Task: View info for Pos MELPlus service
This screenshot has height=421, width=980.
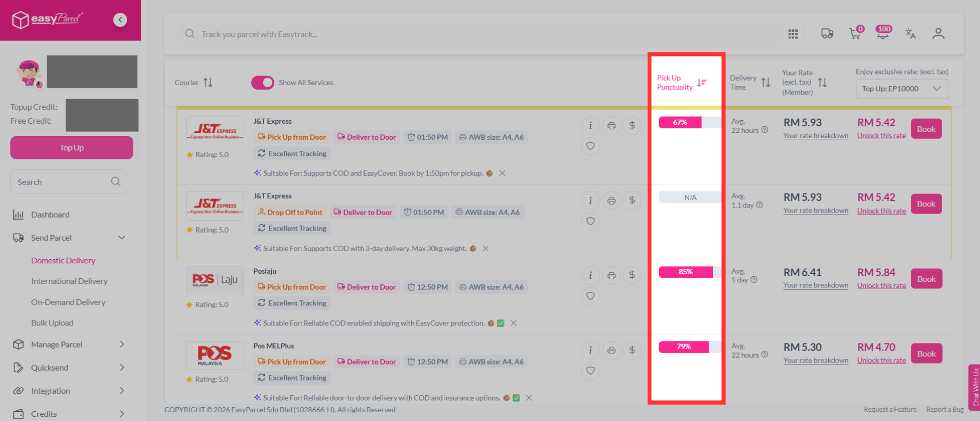Action: [x=590, y=350]
